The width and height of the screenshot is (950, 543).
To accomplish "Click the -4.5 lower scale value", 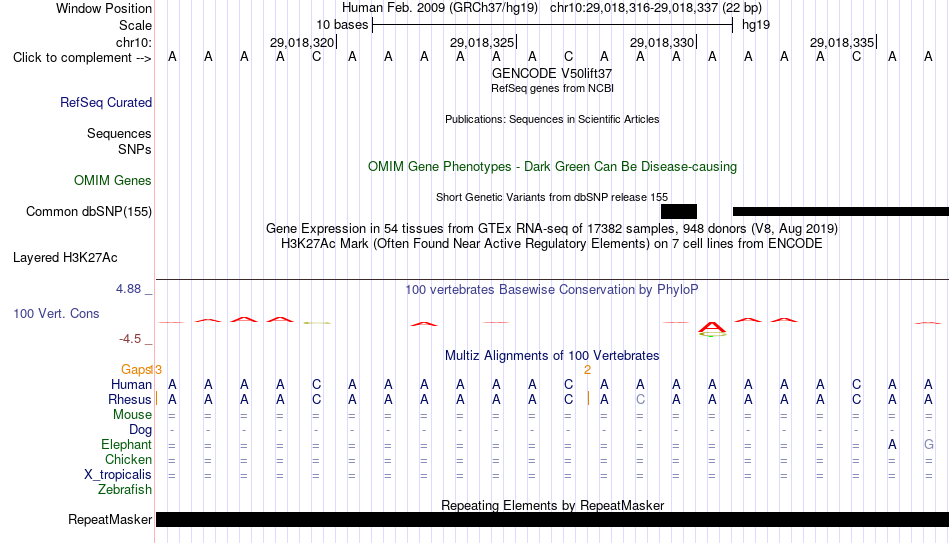I will (130, 339).
